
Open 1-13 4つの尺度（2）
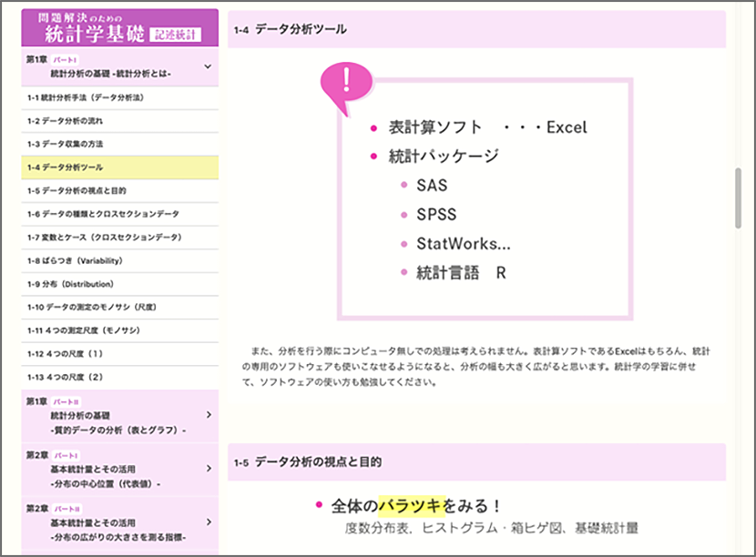119,378
